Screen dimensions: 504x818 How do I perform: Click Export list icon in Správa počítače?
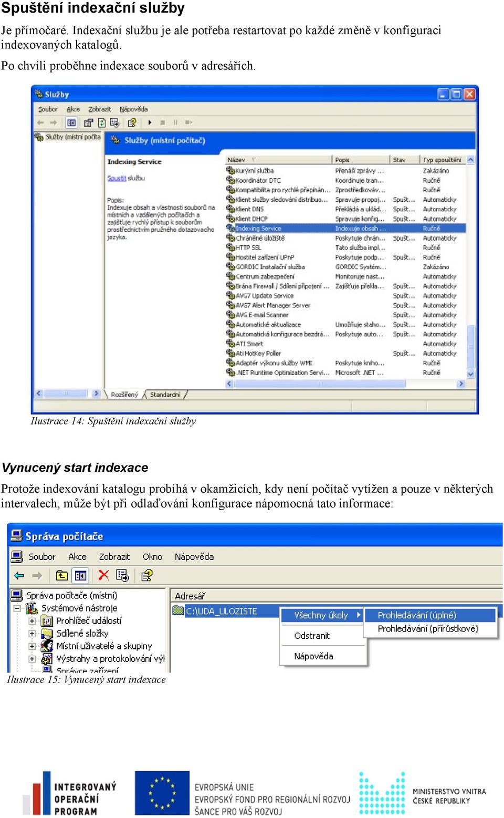click(123, 576)
